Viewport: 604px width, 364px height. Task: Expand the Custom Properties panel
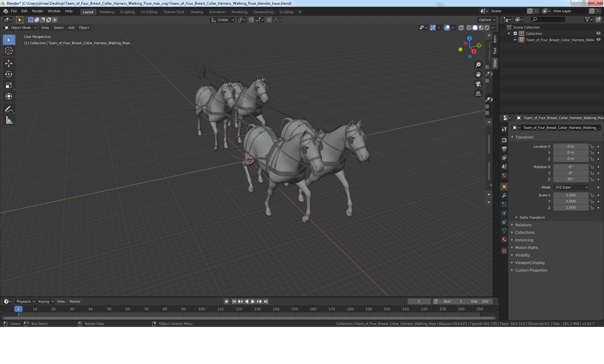(x=531, y=270)
